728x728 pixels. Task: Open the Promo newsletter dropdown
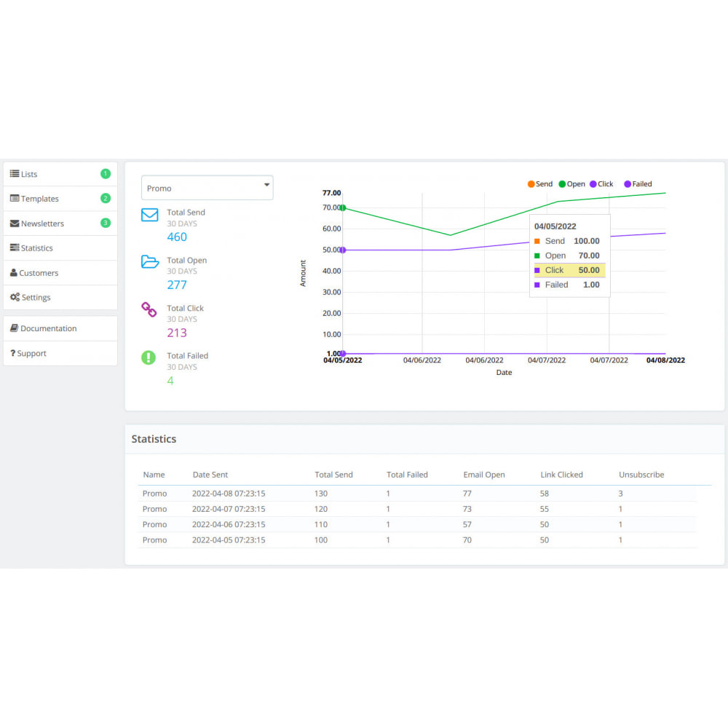click(x=207, y=188)
